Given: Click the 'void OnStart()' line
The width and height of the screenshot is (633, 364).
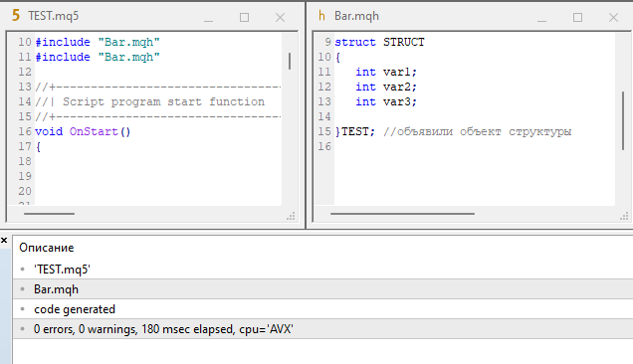Looking at the screenshot, I should 83,131.
